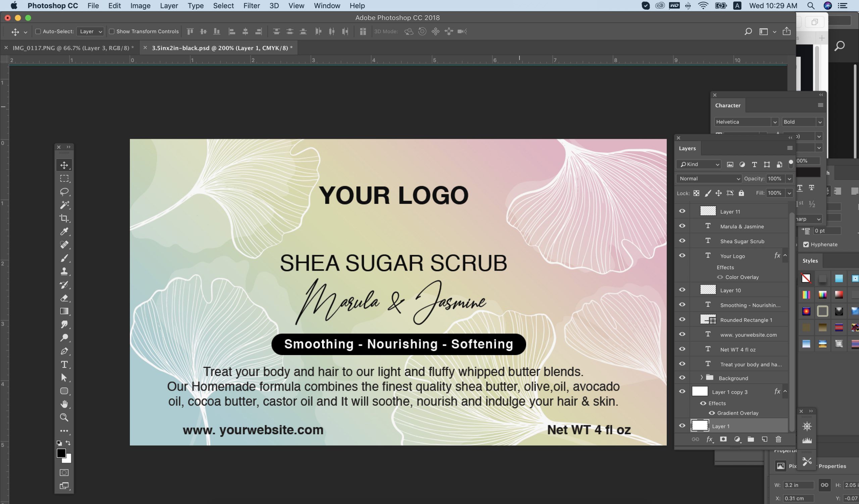Expand the Background group folder
859x504 pixels.
pyautogui.click(x=702, y=377)
